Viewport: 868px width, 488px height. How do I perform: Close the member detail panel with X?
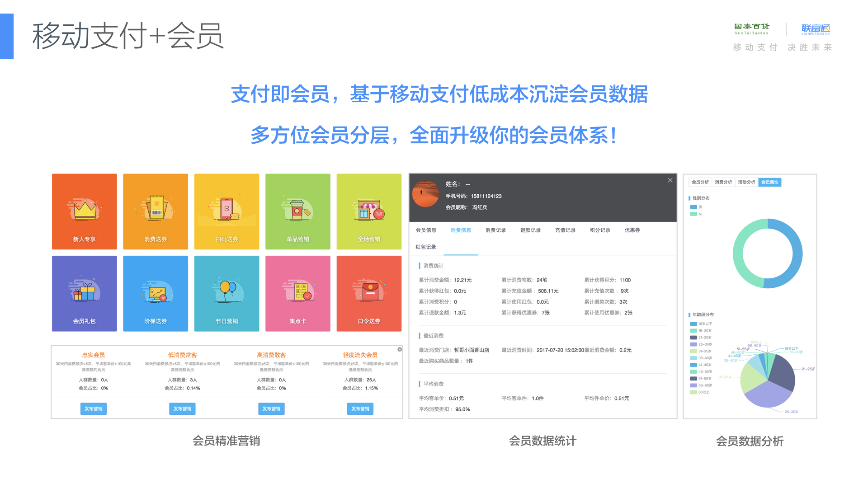click(x=670, y=180)
